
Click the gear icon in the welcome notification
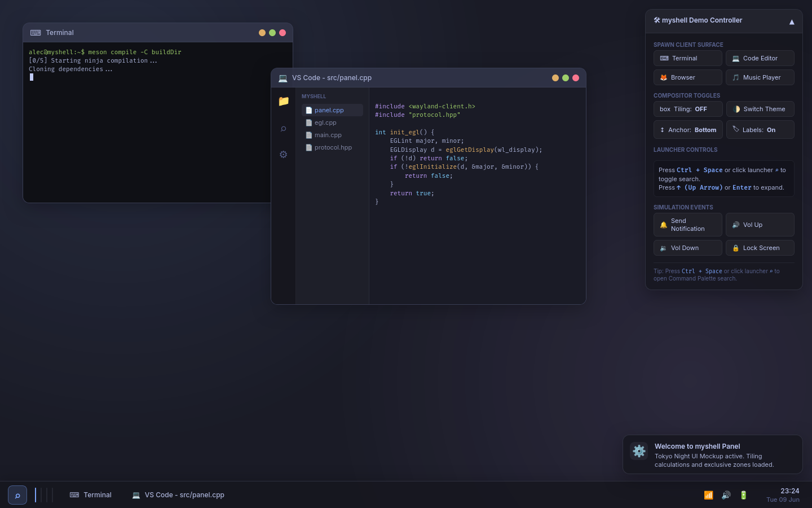tap(639, 451)
